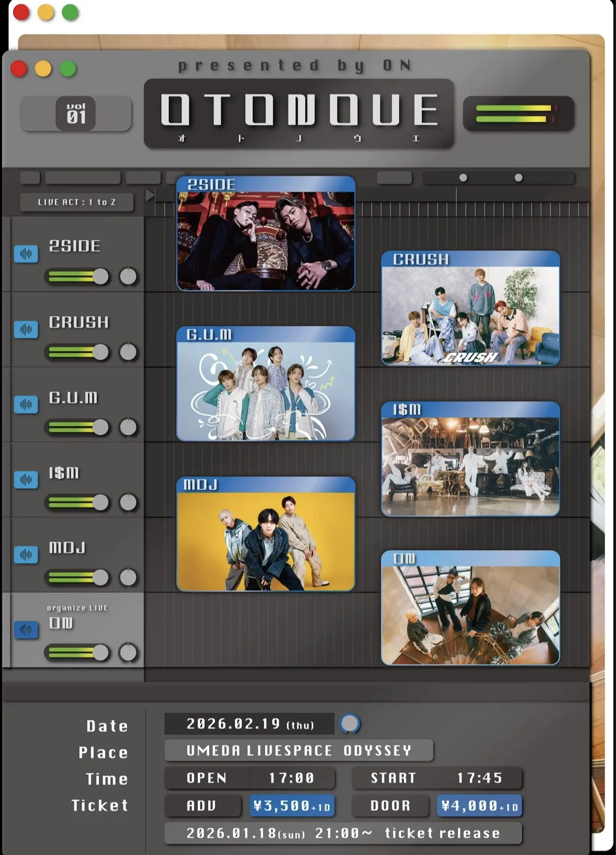Screen dimensions: 616x855
Task: Click the vol 01 badge
Action: tap(75, 114)
